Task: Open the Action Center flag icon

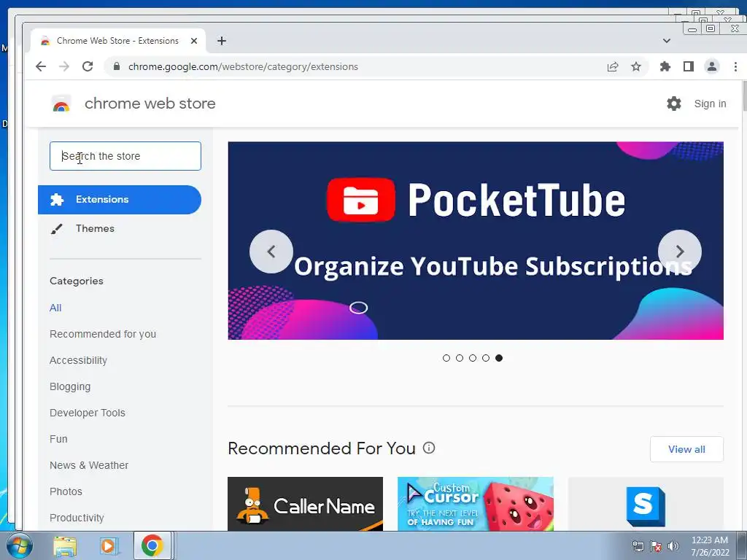Action: click(656, 546)
